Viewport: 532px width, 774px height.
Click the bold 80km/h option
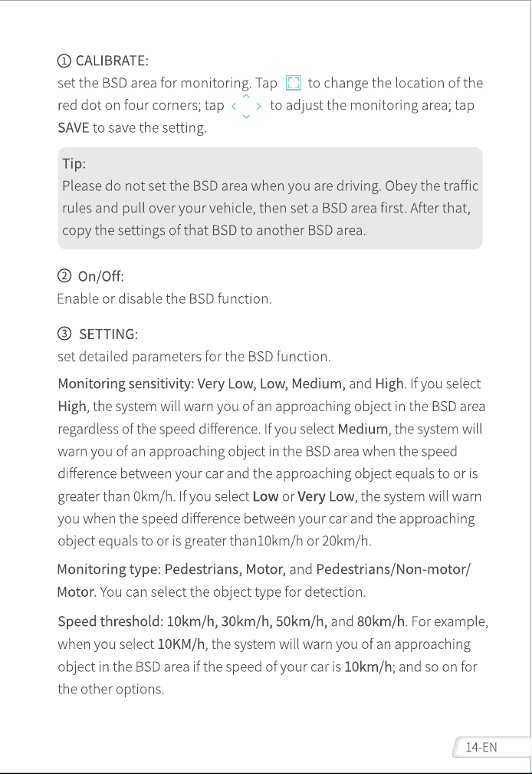pyautogui.click(x=380, y=621)
